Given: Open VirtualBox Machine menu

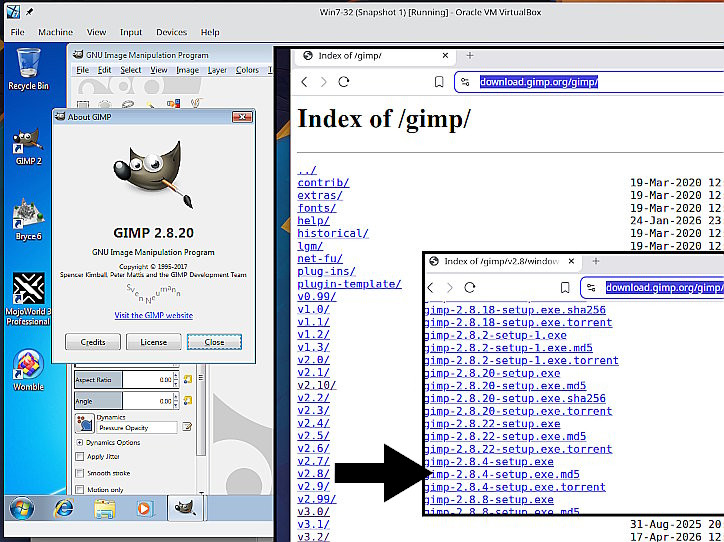Looking at the screenshot, I should [x=55, y=32].
